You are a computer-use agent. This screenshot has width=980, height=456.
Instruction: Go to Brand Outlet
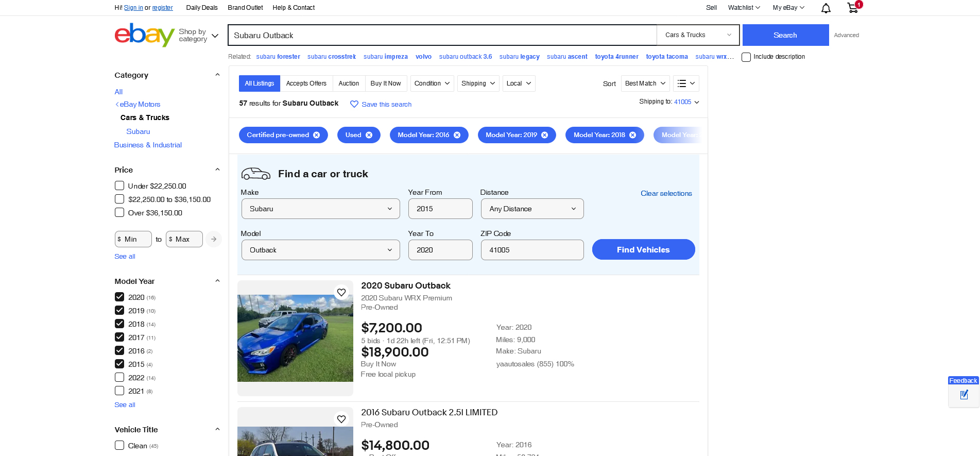pyautogui.click(x=245, y=8)
